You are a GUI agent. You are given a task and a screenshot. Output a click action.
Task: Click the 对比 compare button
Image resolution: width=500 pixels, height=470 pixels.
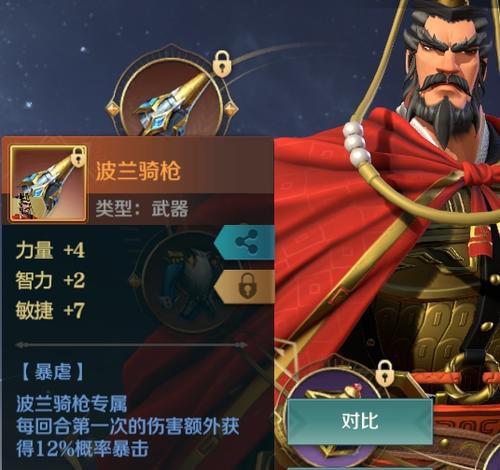coord(360,421)
